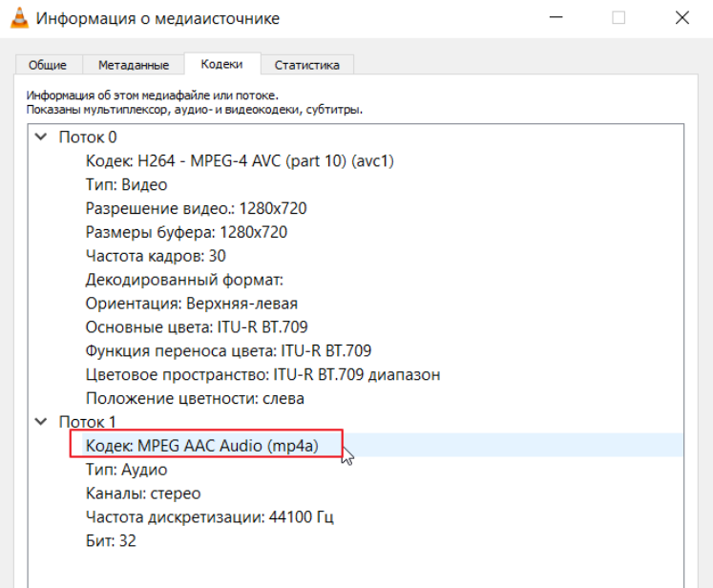
Task: Select the Тип: Видео row
Action: (x=126, y=184)
